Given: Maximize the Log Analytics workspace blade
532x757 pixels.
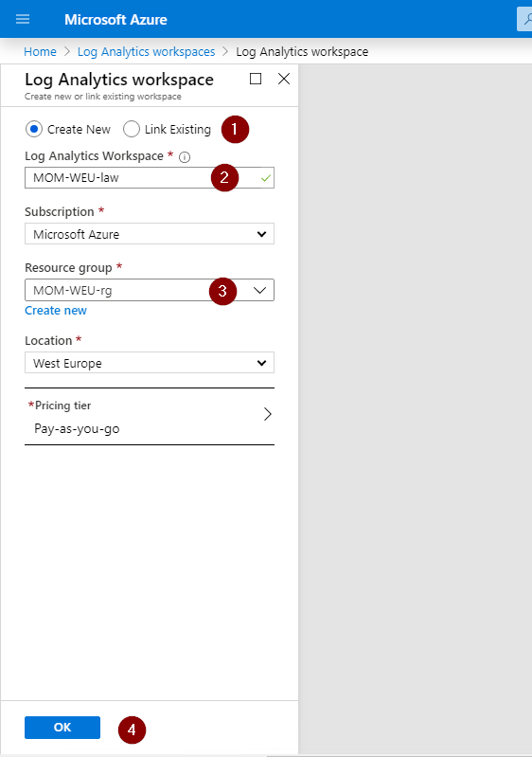Looking at the screenshot, I should coord(256,79).
